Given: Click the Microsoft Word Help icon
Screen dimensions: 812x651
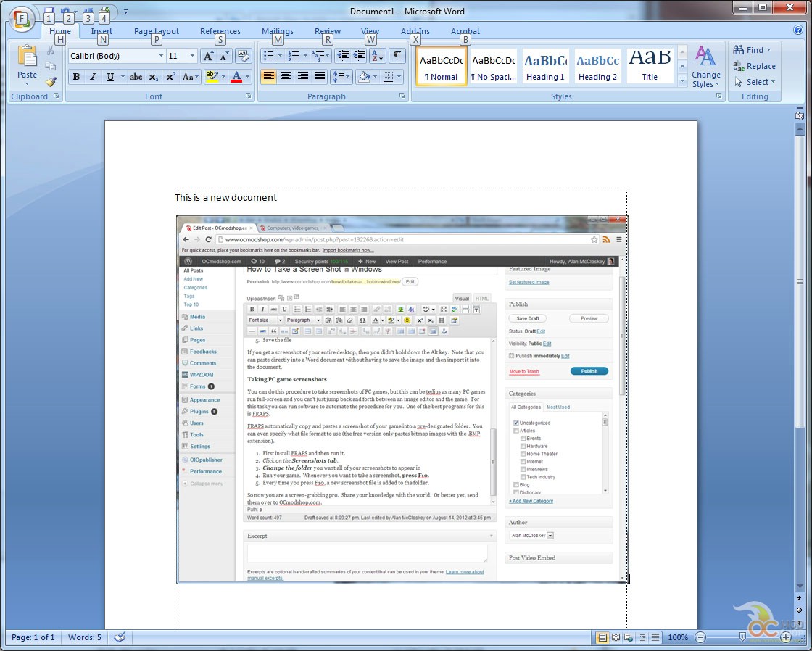Looking at the screenshot, I should point(798,30).
